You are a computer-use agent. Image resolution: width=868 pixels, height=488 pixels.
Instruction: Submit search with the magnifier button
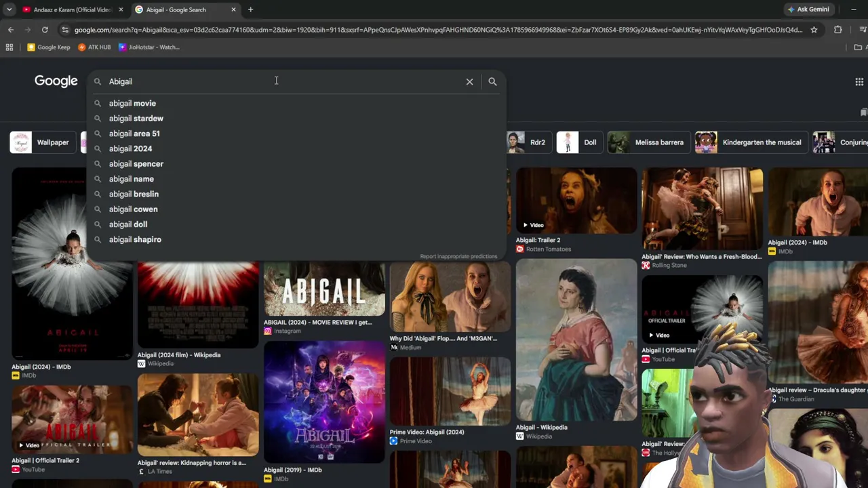tap(492, 81)
